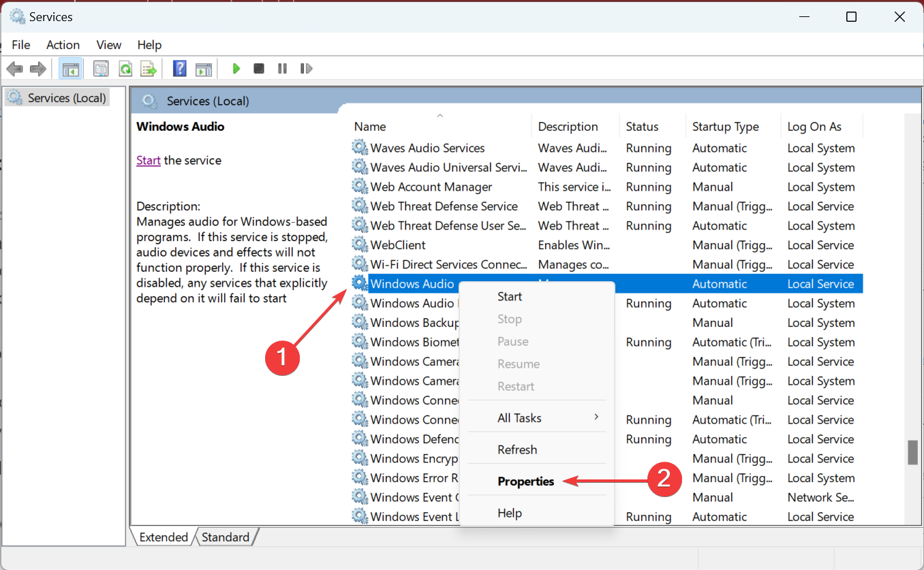The height and width of the screenshot is (570, 924).
Task: Click the Refresh icon in the toolbar
Action: point(125,69)
